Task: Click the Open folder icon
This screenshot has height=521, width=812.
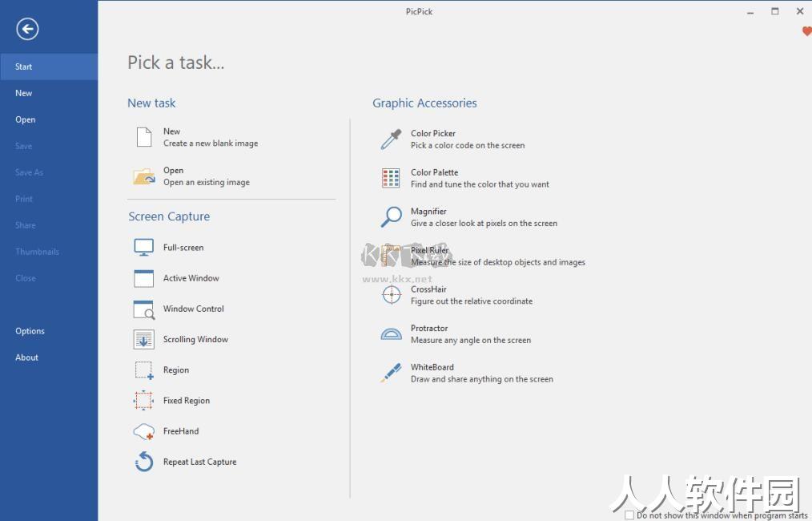Action: [144, 176]
